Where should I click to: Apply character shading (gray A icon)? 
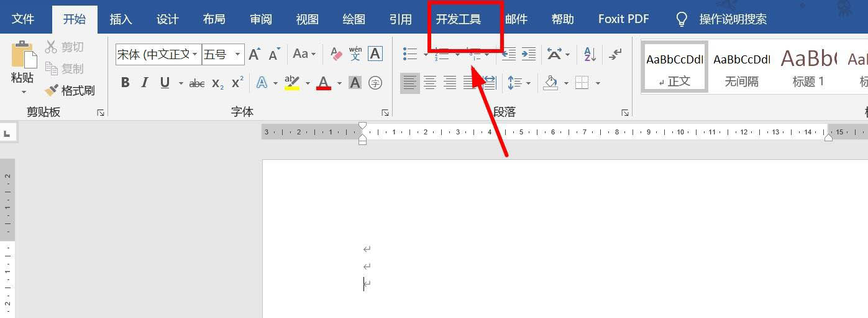tap(355, 83)
